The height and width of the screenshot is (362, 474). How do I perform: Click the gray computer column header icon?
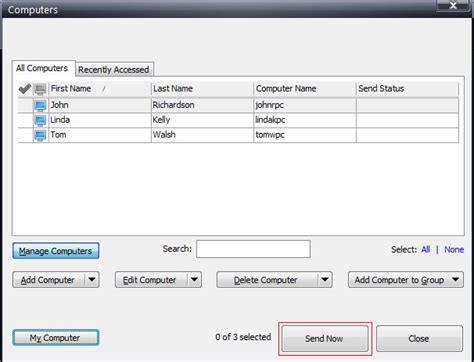tap(40, 89)
